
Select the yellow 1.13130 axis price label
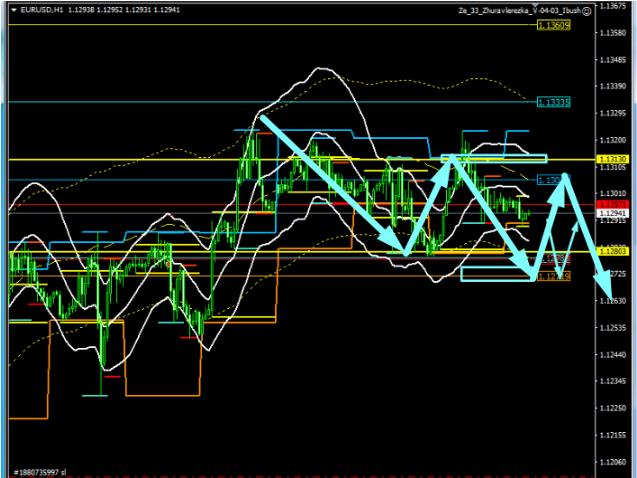[613, 159]
